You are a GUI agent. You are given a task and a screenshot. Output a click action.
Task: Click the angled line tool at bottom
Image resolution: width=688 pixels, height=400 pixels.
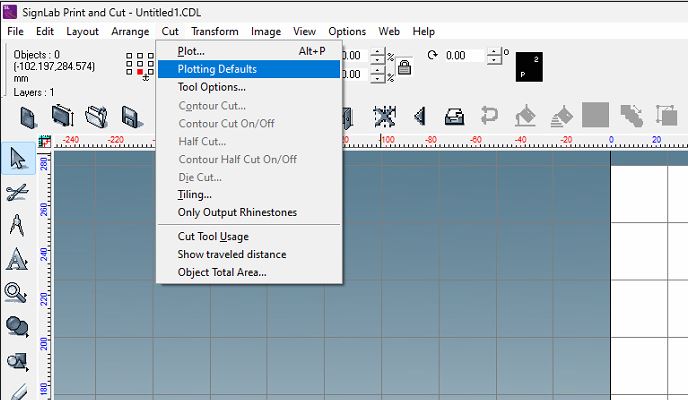[18, 392]
